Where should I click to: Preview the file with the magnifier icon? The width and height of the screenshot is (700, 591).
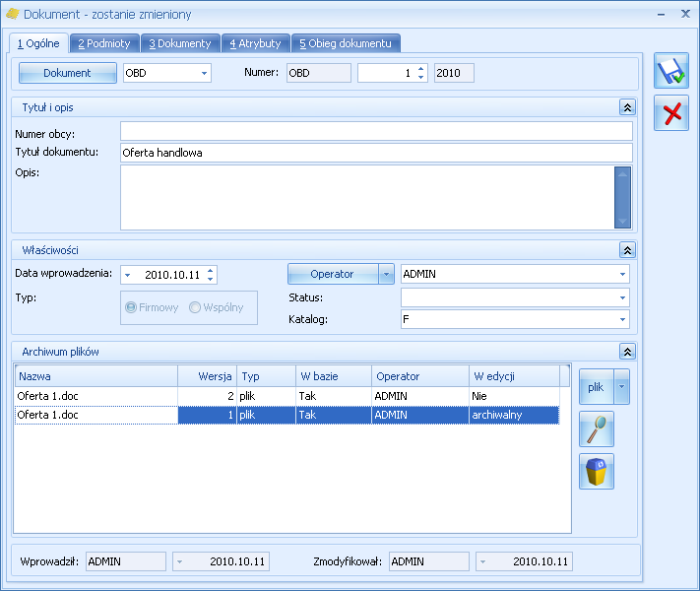point(596,428)
